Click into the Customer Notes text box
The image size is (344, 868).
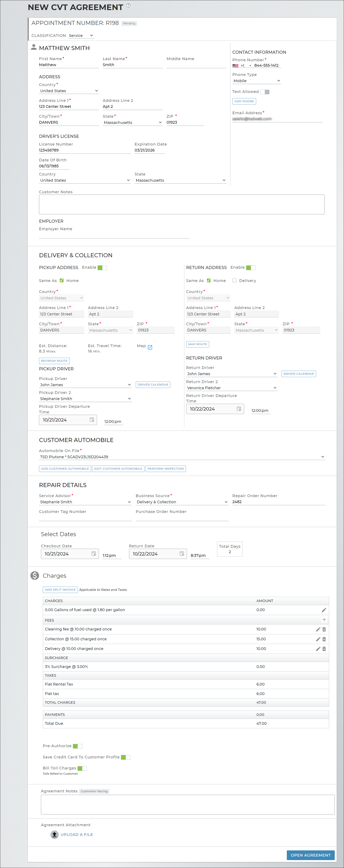(182, 204)
